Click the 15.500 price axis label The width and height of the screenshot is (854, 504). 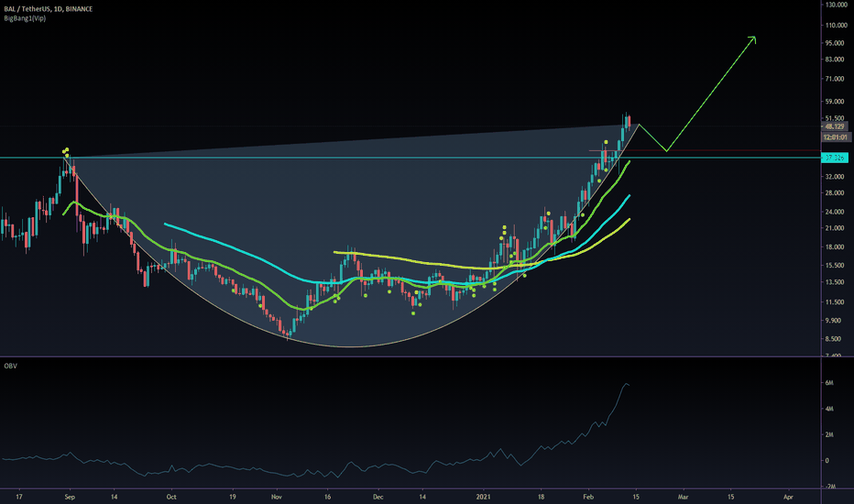(x=835, y=266)
